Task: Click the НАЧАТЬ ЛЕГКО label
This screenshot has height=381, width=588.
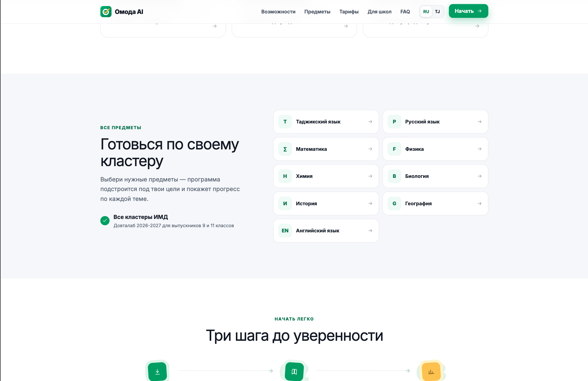Action: click(294, 319)
